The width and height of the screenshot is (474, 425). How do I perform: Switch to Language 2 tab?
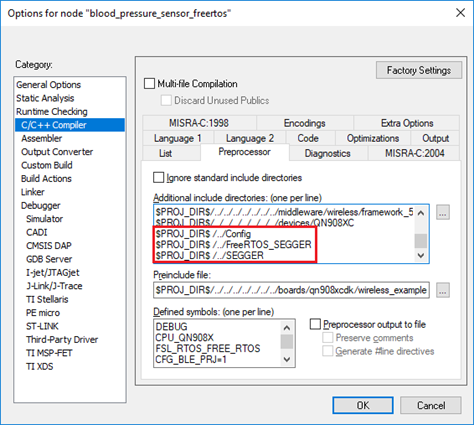pyautogui.click(x=250, y=138)
